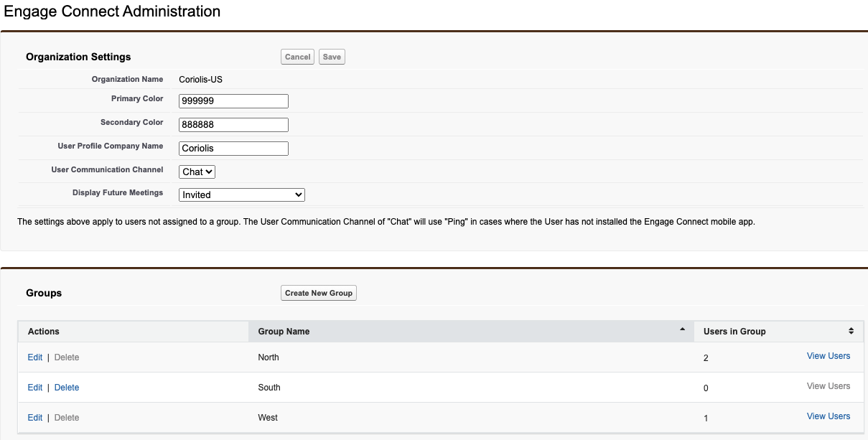The height and width of the screenshot is (440, 868).
Task: Delete the North group
Action: tap(67, 357)
